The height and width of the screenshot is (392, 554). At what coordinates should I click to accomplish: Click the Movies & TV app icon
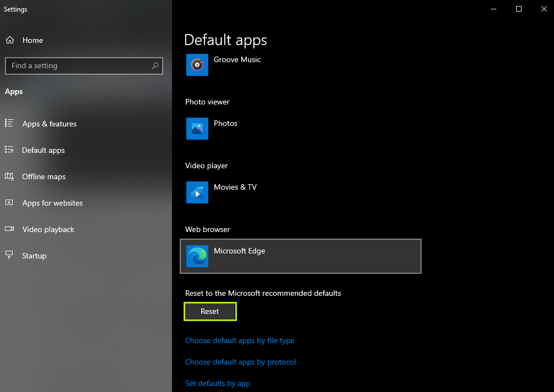(x=197, y=192)
